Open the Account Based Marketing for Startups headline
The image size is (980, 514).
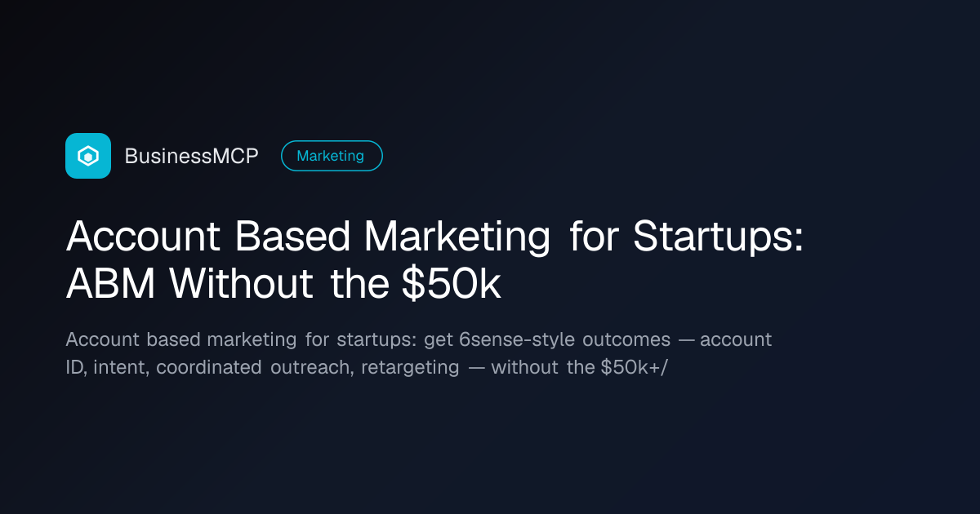click(x=434, y=260)
